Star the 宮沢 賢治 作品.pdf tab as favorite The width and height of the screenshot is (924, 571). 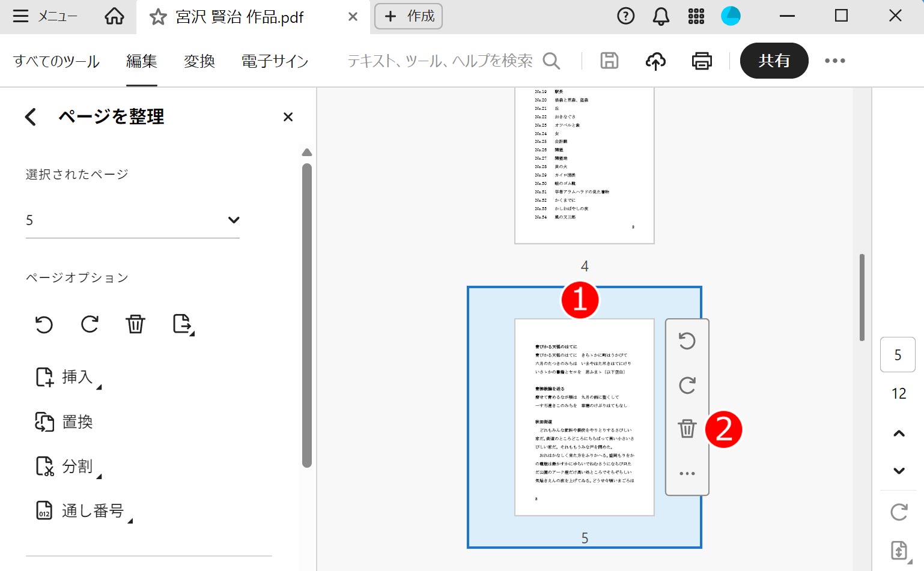click(158, 17)
